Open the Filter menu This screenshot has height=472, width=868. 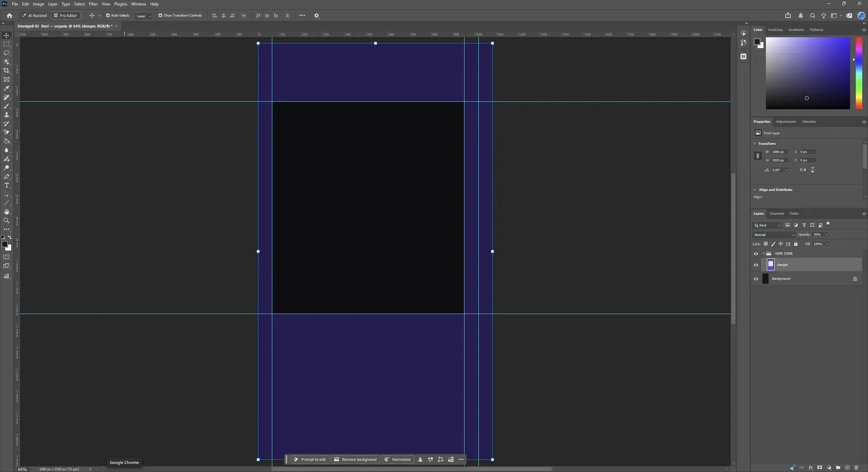pos(93,4)
